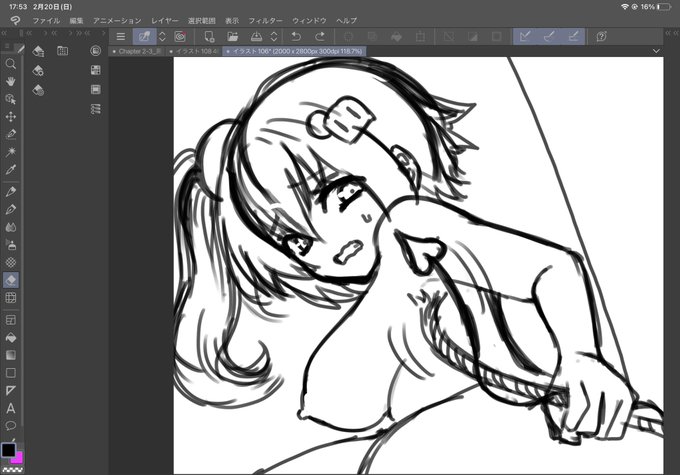Image resolution: width=680 pixels, height=475 pixels.
Task: Expand the canvas tab list chevron
Action: tap(656, 51)
